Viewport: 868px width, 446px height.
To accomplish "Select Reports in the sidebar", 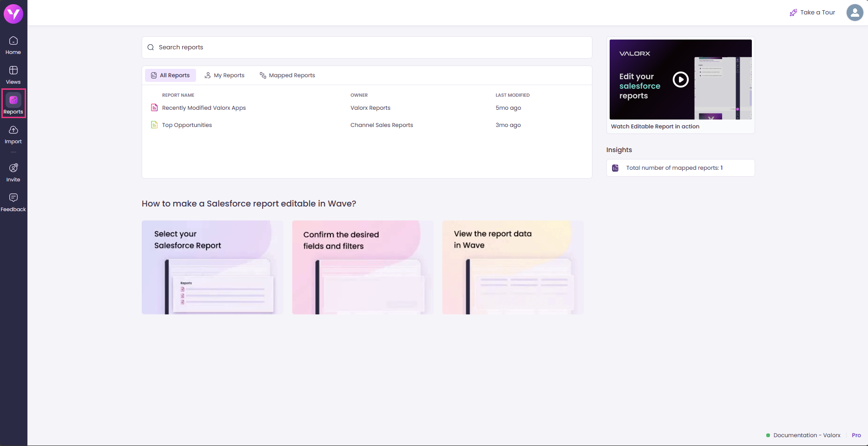I will [13, 103].
